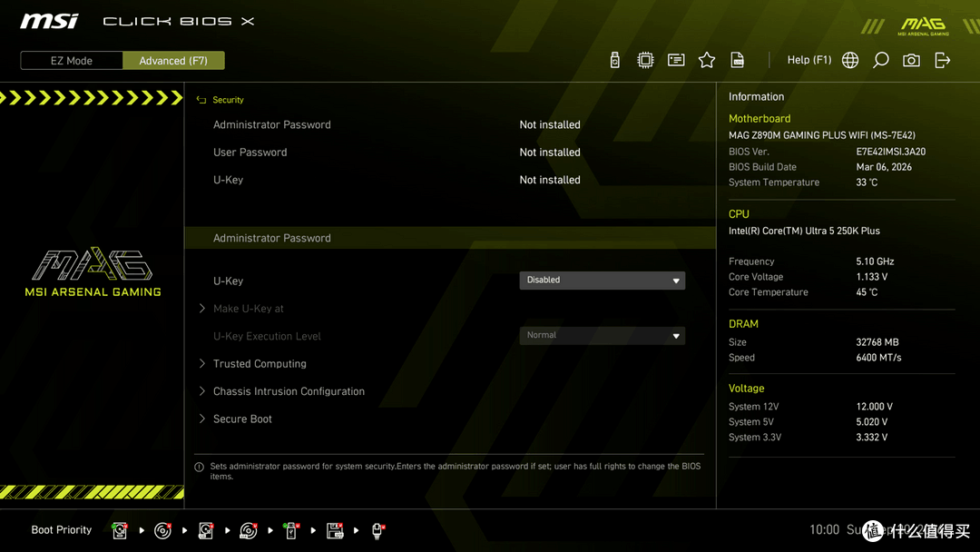This screenshot has height=552, width=980.
Task: Select first hard disk boot priority icon
Action: click(120, 530)
